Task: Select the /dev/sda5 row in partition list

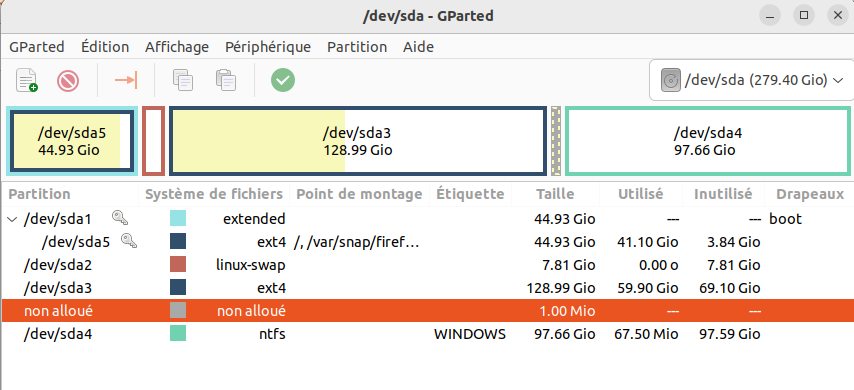Action: click(427, 242)
